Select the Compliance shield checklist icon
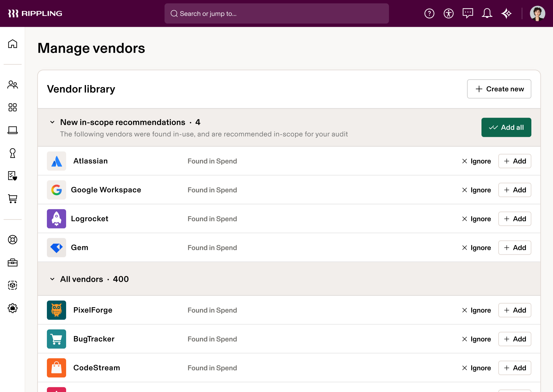This screenshot has height=392, width=553. 13,176
